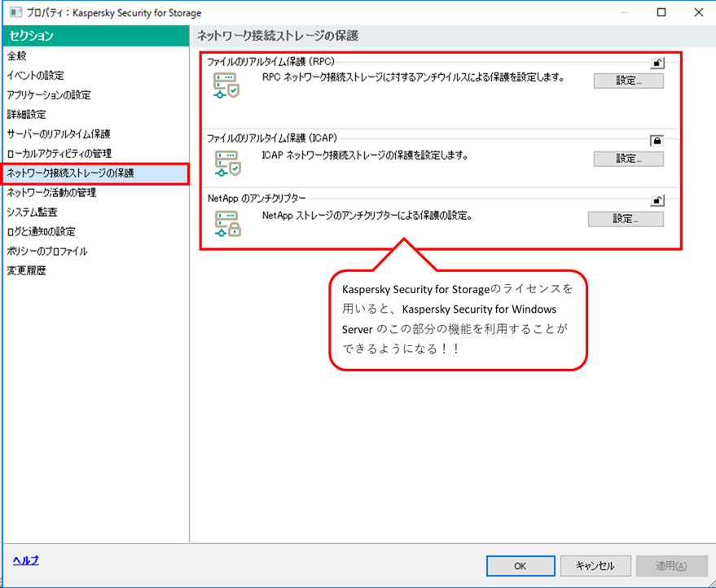The height and width of the screenshot is (588, 716).
Task: Click the ICAP ネットワーク接続ストレージ description text
Action: click(x=365, y=156)
